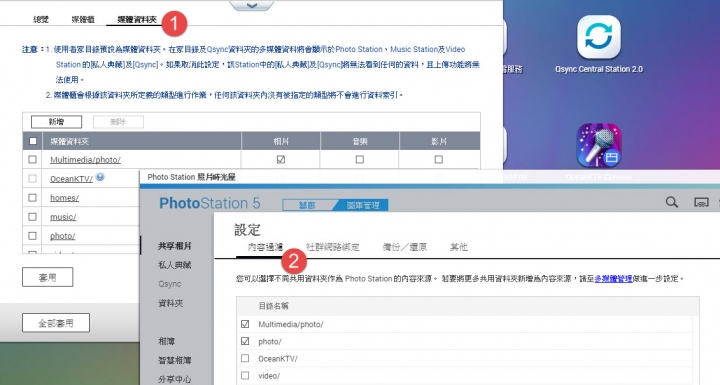Tick the row checkbox for homes/
The height and width of the screenshot is (385, 720).
[32, 198]
